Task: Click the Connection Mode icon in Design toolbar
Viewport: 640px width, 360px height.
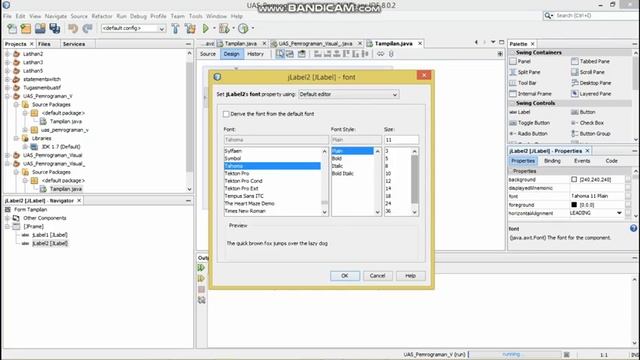Action: pos(290,54)
